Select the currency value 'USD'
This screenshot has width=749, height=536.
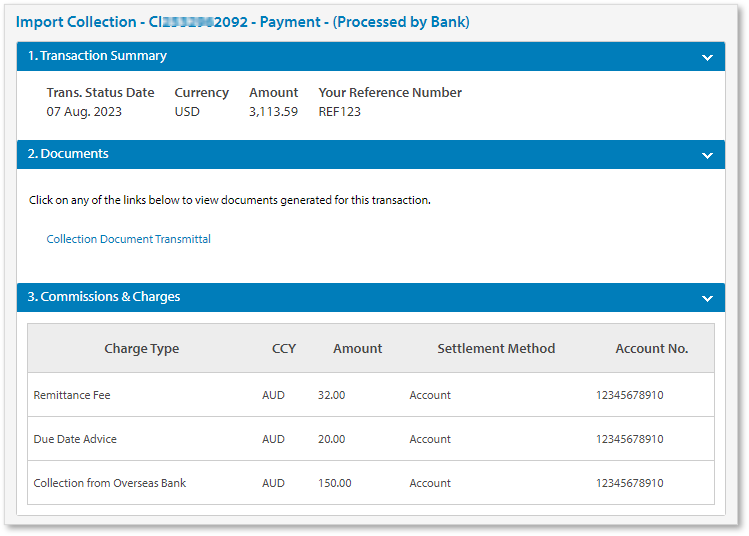(x=187, y=112)
